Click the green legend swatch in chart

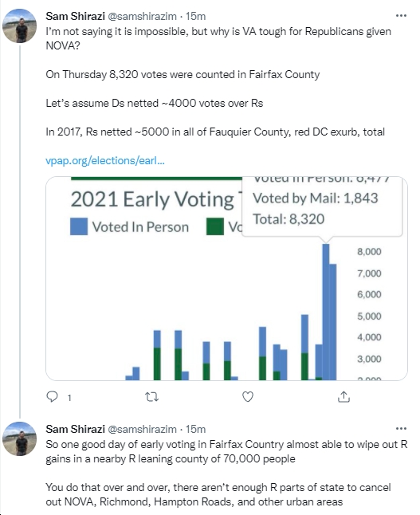(x=215, y=226)
